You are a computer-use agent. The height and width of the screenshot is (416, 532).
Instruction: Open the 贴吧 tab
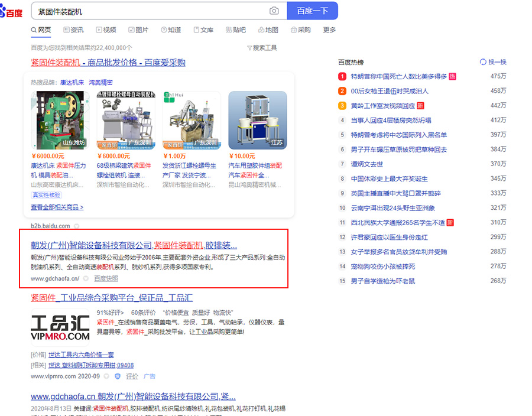(x=236, y=30)
